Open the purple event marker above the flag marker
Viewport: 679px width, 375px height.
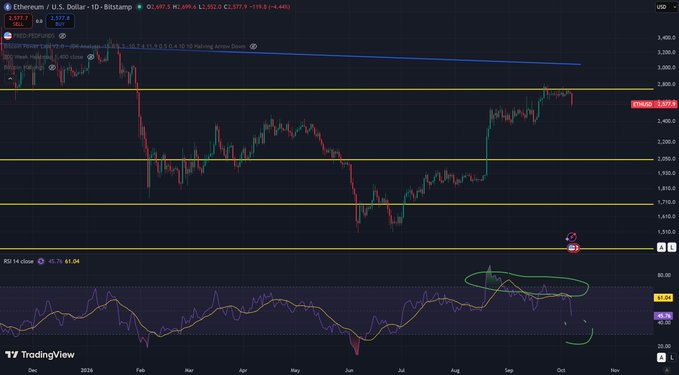pyautogui.click(x=571, y=237)
